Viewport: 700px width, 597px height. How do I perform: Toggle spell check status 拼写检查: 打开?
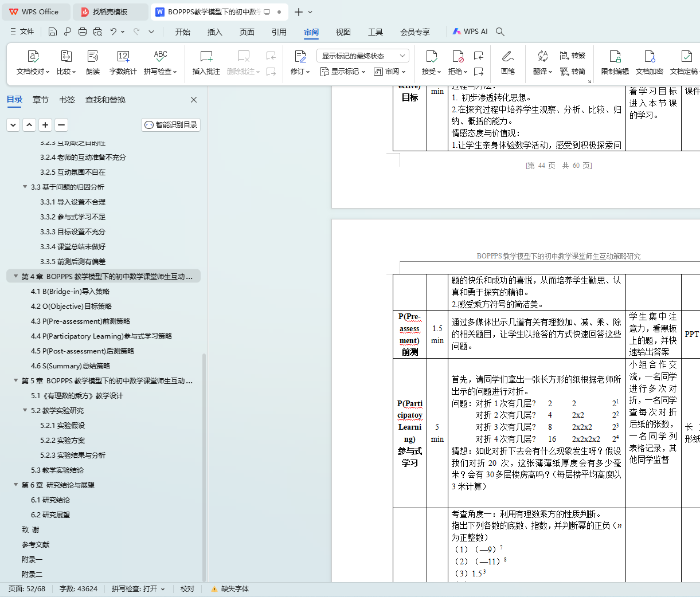pyautogui.click(x=138, y=589)
